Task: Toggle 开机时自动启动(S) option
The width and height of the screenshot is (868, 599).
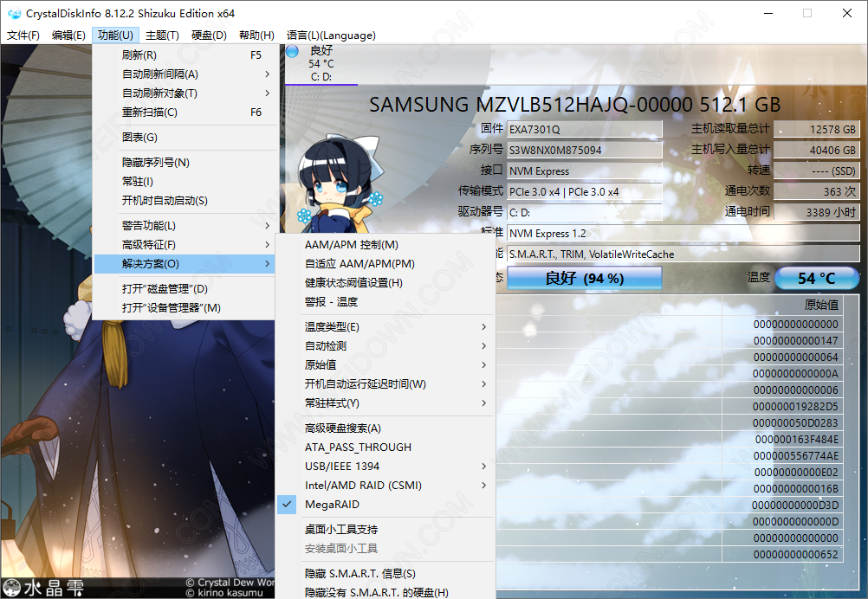Action: pos(185,200)
